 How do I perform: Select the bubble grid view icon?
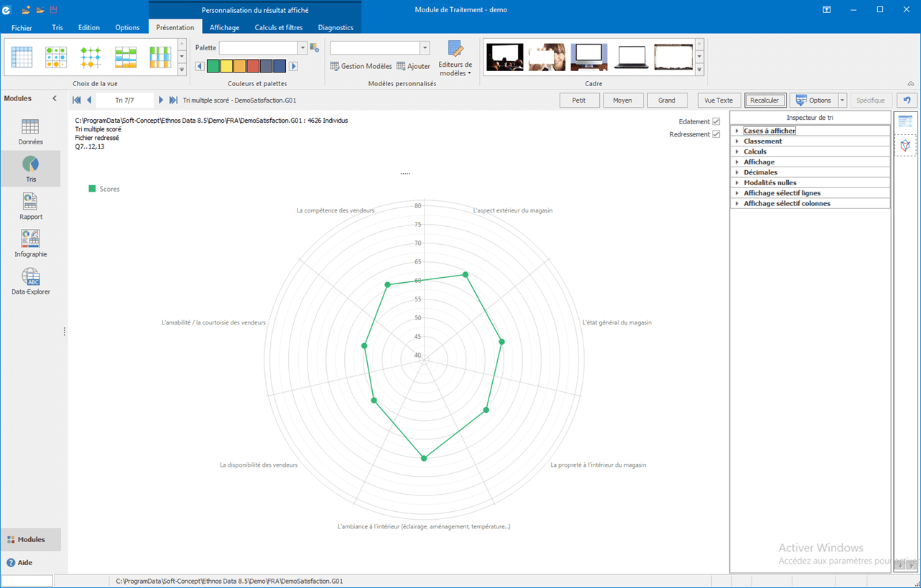[56, 57]
